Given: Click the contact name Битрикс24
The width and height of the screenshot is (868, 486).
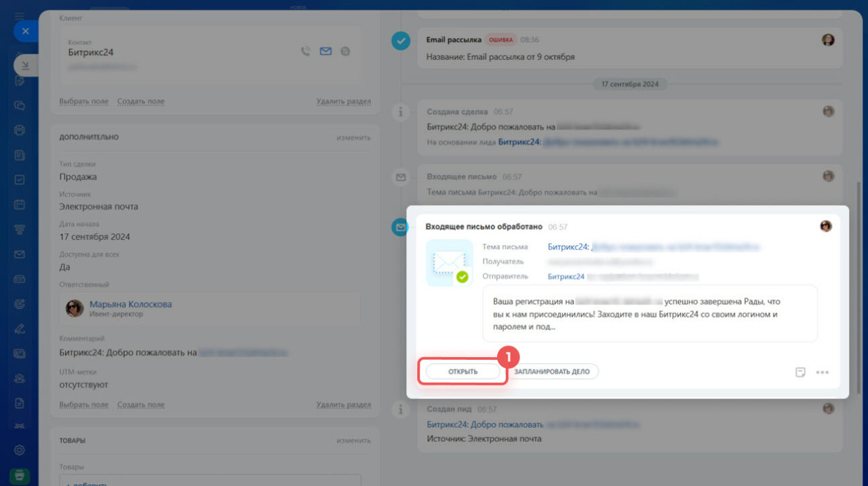Looking at the screenshot, I should [x=90, y=52].
